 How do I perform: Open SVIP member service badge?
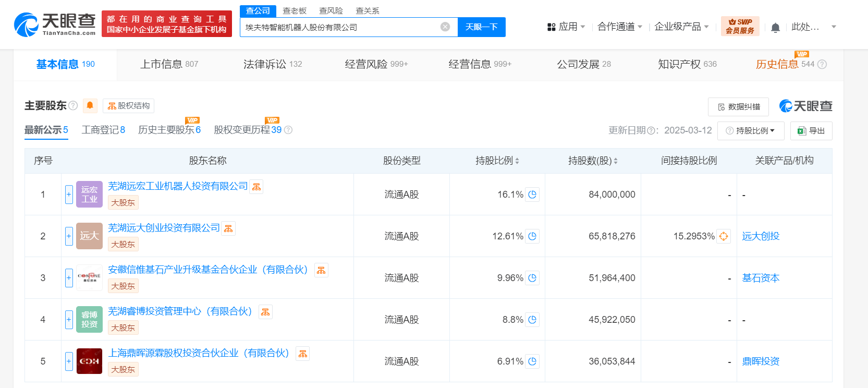pyautogui.click(x=740, y=26)
